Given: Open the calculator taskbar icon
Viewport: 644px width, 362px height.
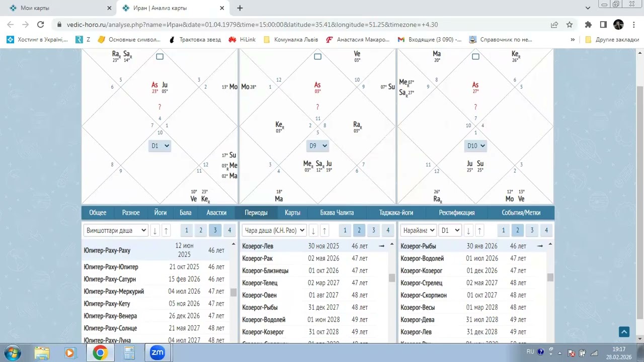Looking at the screenshot, I should click(x=129, y=352).
